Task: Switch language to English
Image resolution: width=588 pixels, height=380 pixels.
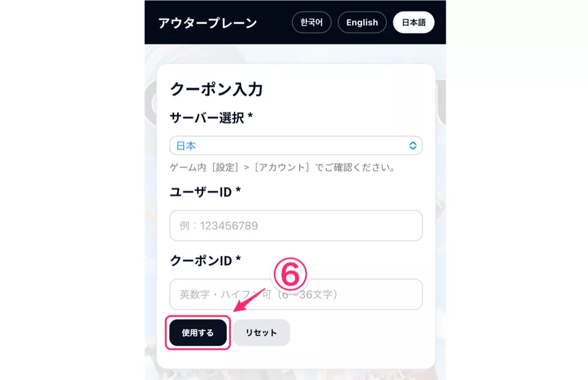Action: pyautogui.click(x=362, y=22)
